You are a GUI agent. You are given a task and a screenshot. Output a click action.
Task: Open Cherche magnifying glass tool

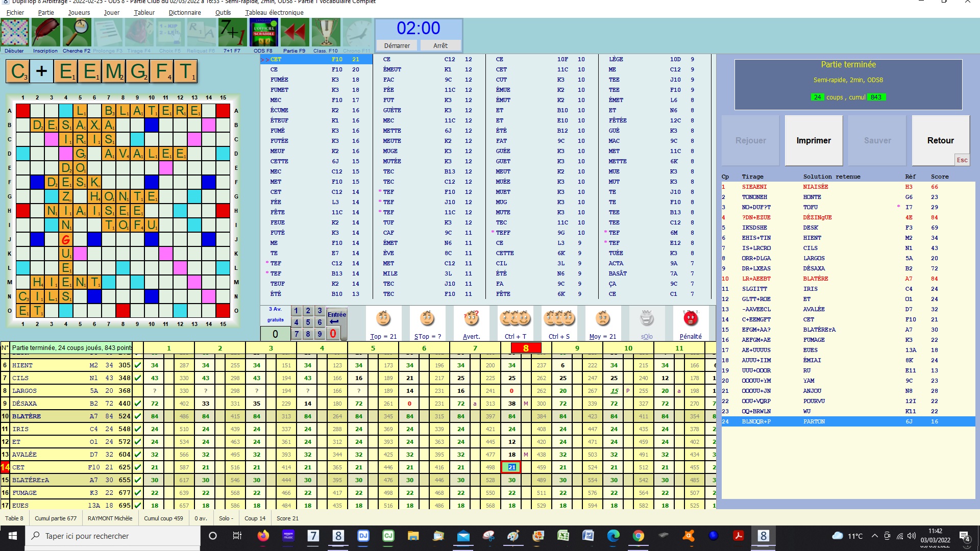(77, 33)
